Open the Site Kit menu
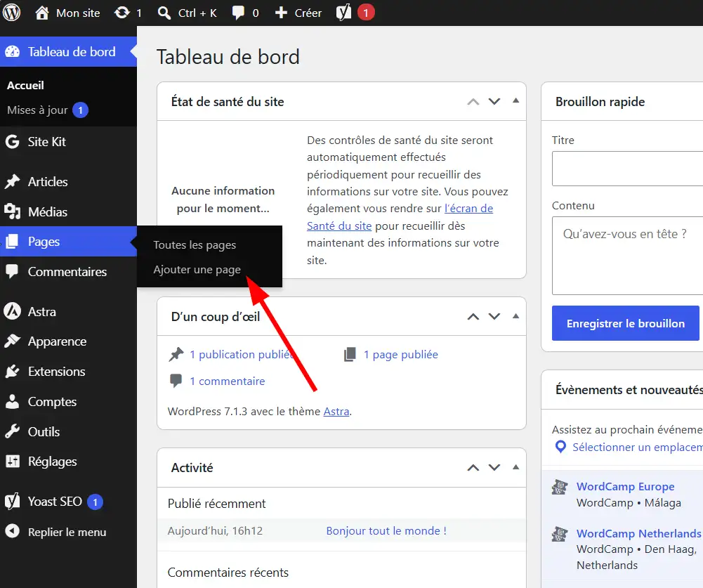Screen dimensions: 703x588 (x=46, y=142)
